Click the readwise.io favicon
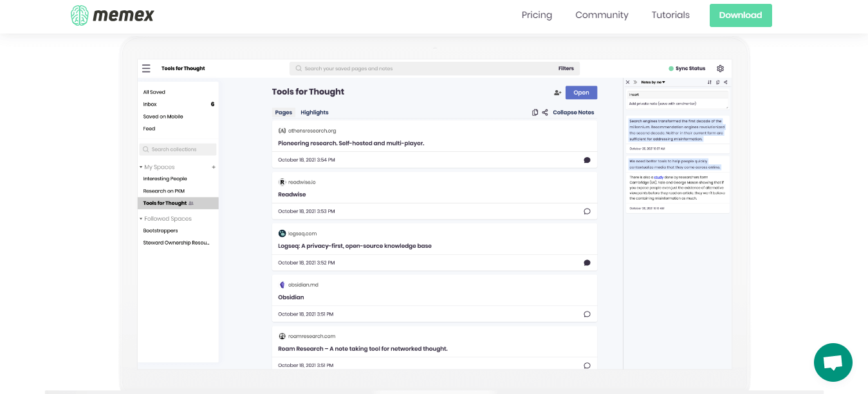Screen dimensions: 868x394 282,182
